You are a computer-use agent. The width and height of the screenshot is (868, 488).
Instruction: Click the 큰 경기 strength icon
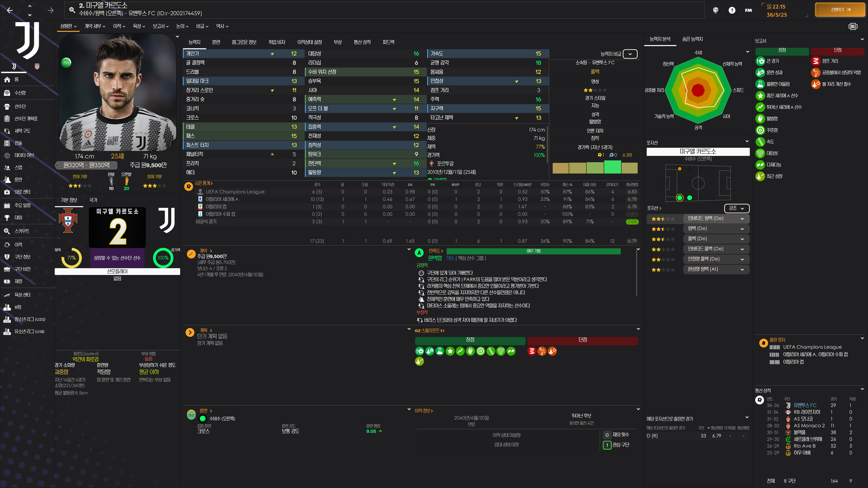click(x=760, y=61)
